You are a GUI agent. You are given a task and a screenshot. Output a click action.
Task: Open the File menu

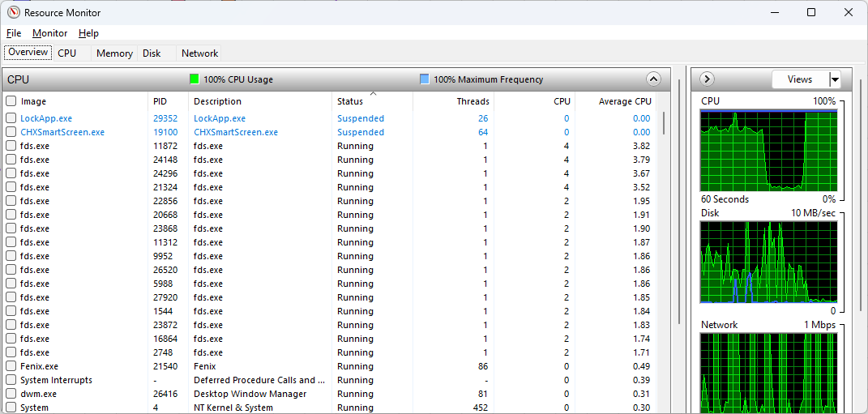pos(14,33)
